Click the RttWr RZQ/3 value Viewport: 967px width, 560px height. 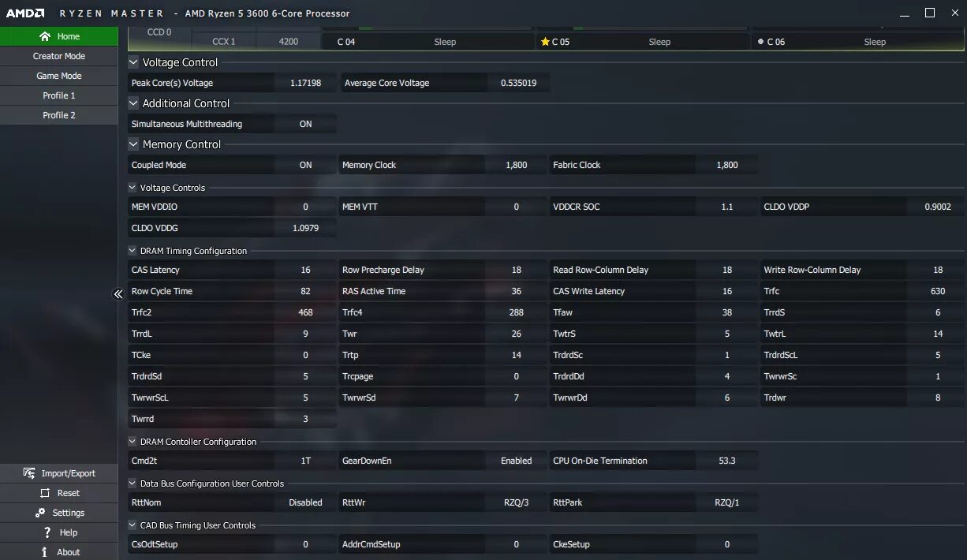[x=516, y=502]
